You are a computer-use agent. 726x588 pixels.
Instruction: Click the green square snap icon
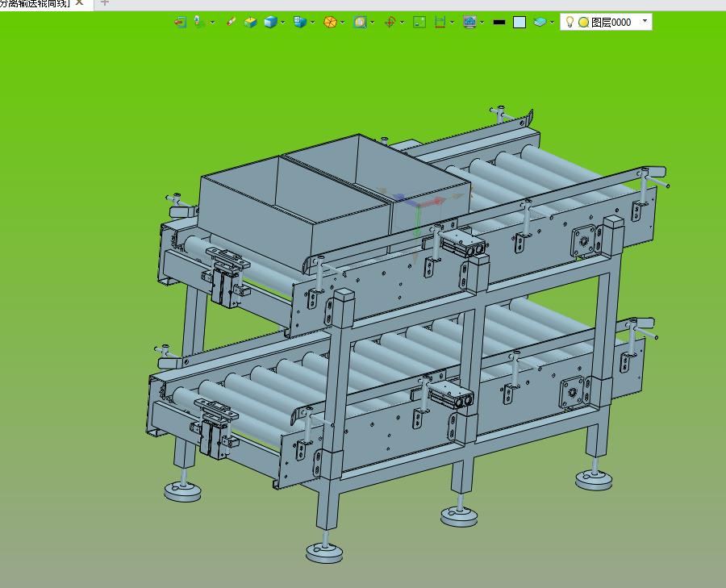click(x=419, y=22)
